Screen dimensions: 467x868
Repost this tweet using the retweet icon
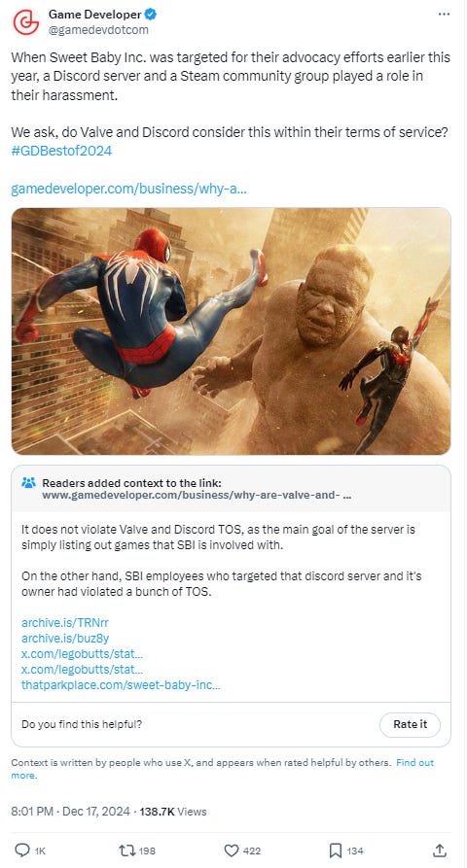click(x=126, y=851)
